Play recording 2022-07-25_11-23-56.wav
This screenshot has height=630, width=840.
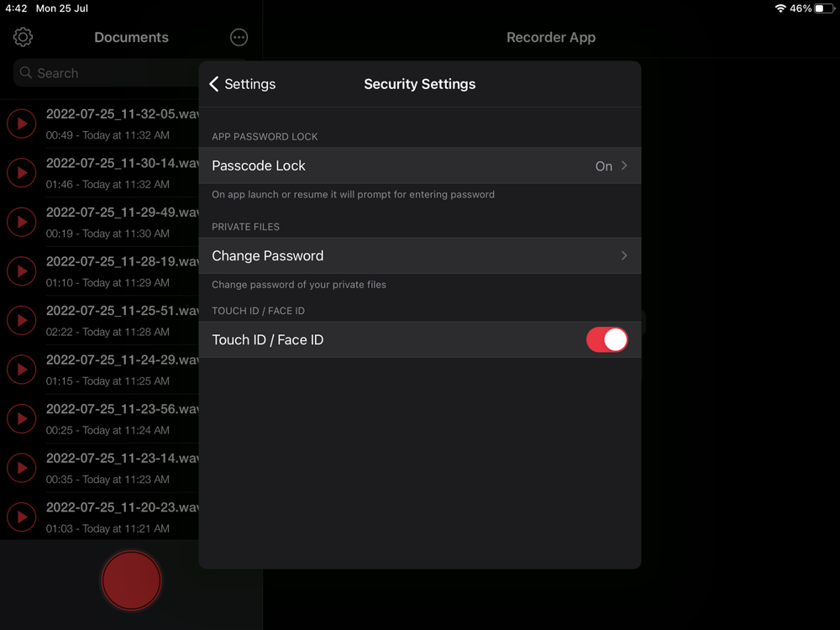(x=22, y=418)
